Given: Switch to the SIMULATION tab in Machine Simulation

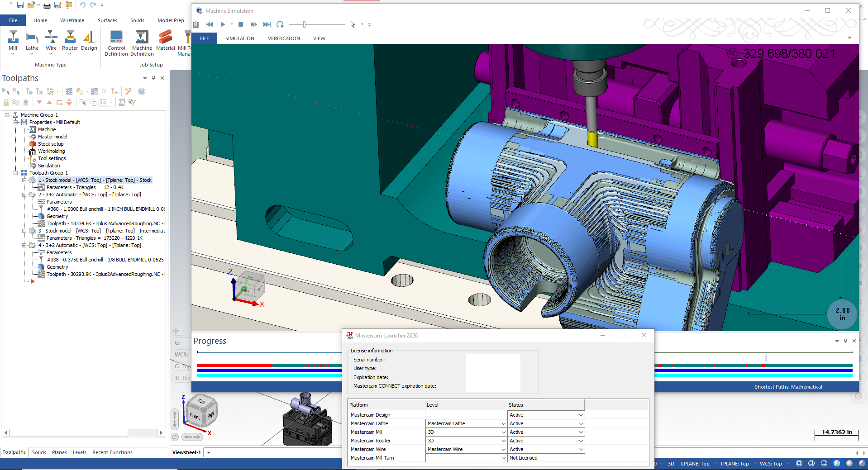Looking at the screenshot, I should tap(240, 38).
